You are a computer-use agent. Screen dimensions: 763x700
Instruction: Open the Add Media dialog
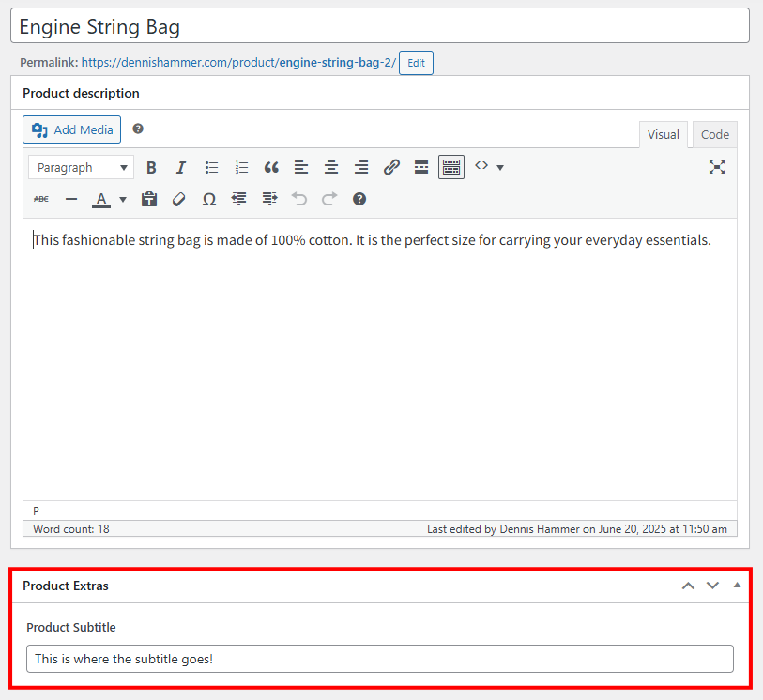(71, 129)
